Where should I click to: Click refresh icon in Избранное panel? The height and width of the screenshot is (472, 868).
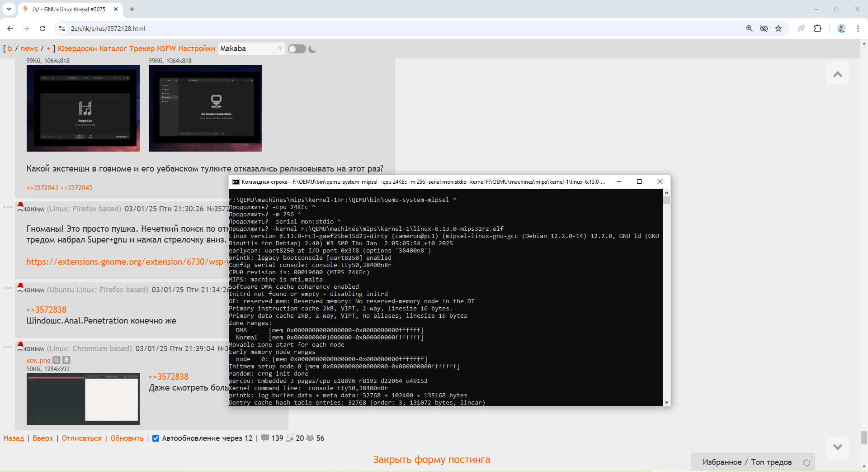click(x=807, y=462)
